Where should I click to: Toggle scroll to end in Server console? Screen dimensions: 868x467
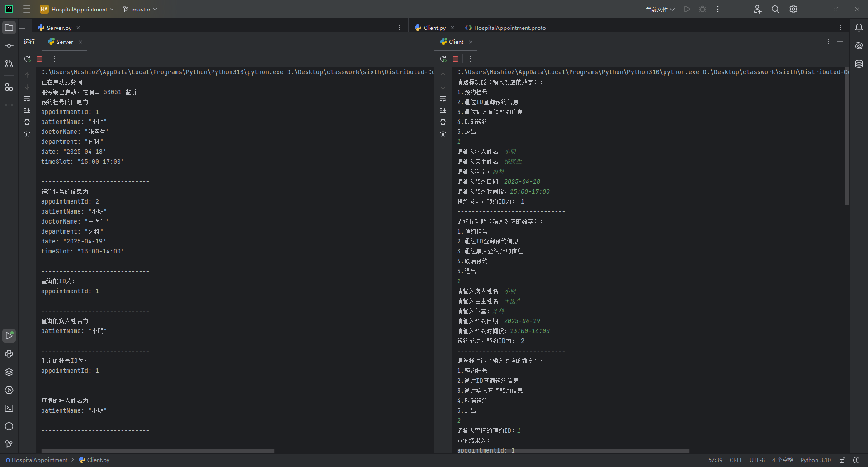tap(27, 110)
